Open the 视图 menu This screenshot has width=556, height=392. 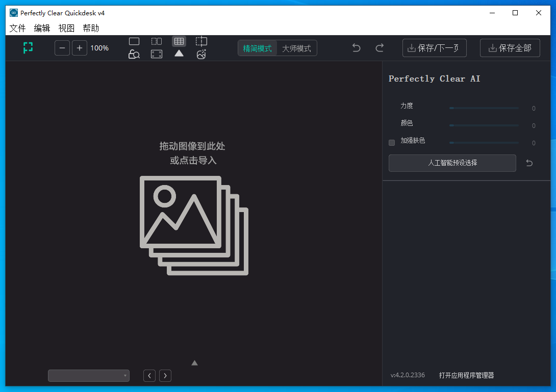[x=66, y=28]
